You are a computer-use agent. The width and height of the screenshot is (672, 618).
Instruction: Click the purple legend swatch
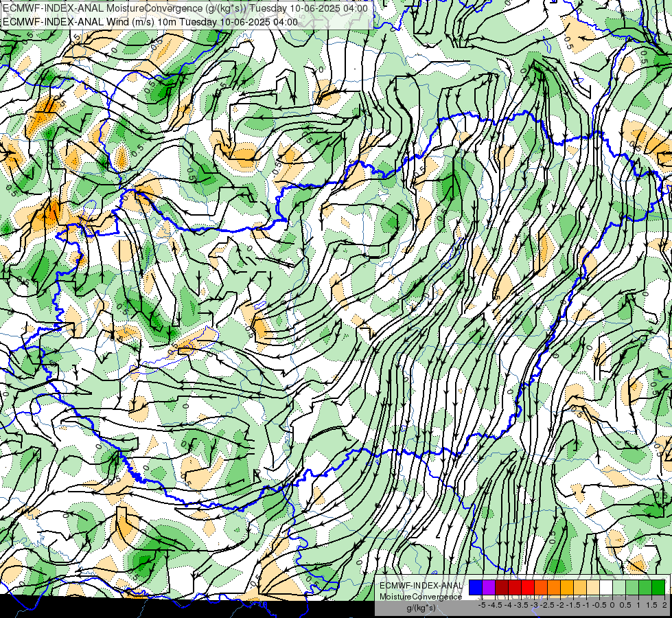(x=489, y=588)
